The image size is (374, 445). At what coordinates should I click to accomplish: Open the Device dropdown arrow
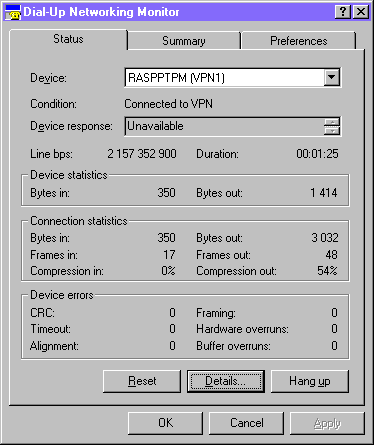click(x=332, y=77)
